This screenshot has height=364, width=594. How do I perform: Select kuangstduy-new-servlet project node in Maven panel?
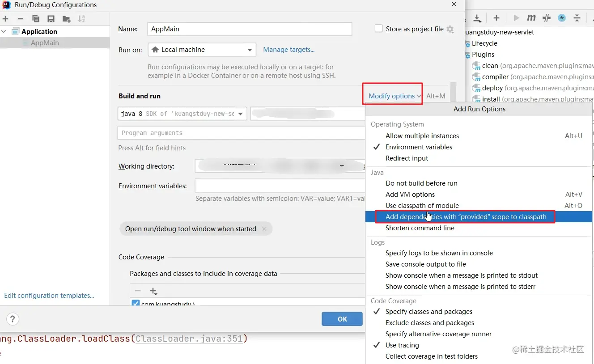tap(500, 32)
